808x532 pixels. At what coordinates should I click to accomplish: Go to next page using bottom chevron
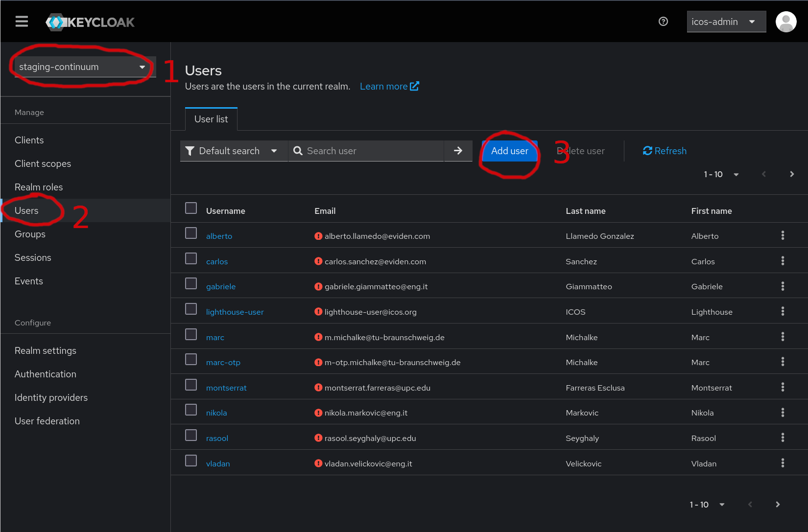point(778,505)
